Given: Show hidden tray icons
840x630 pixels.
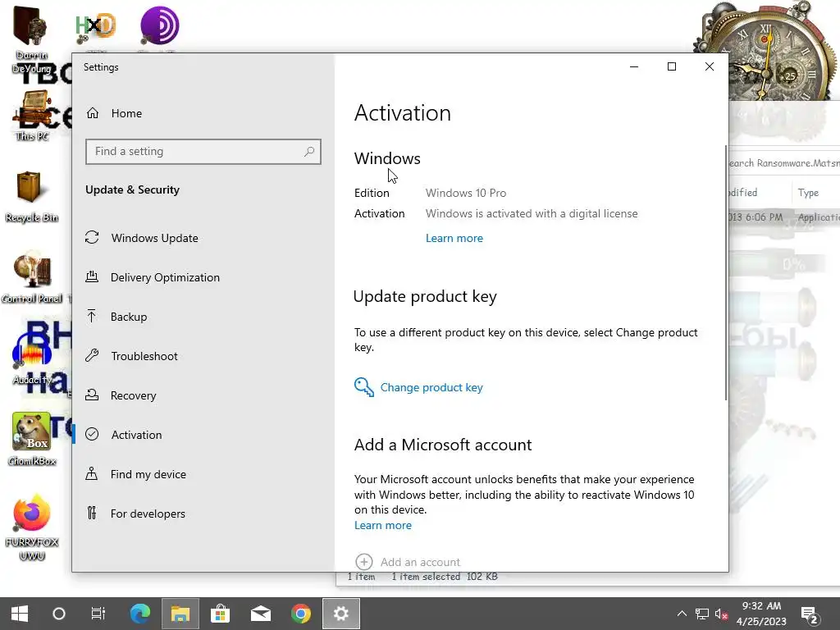Looking at the screenshot, I should pyautogui.click(x=682, y=614).
